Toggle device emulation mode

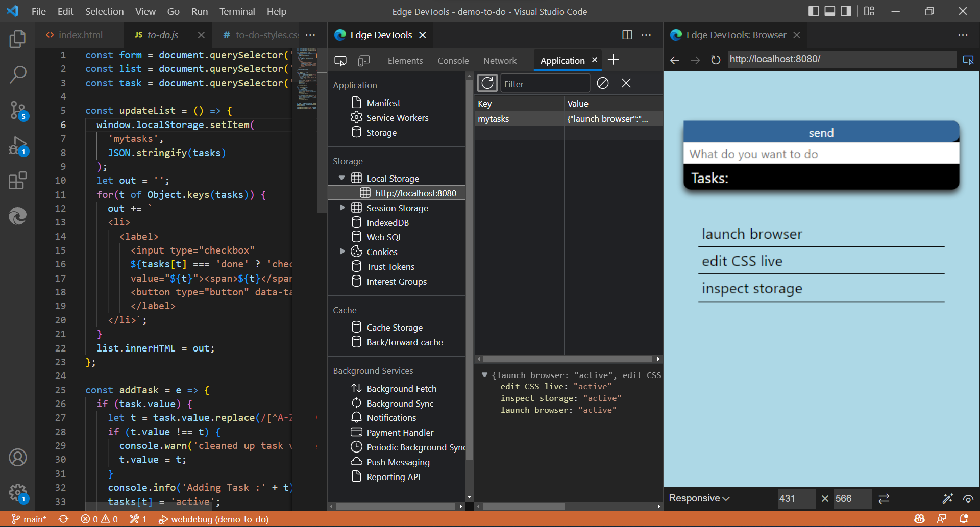(x=364, y=60)
